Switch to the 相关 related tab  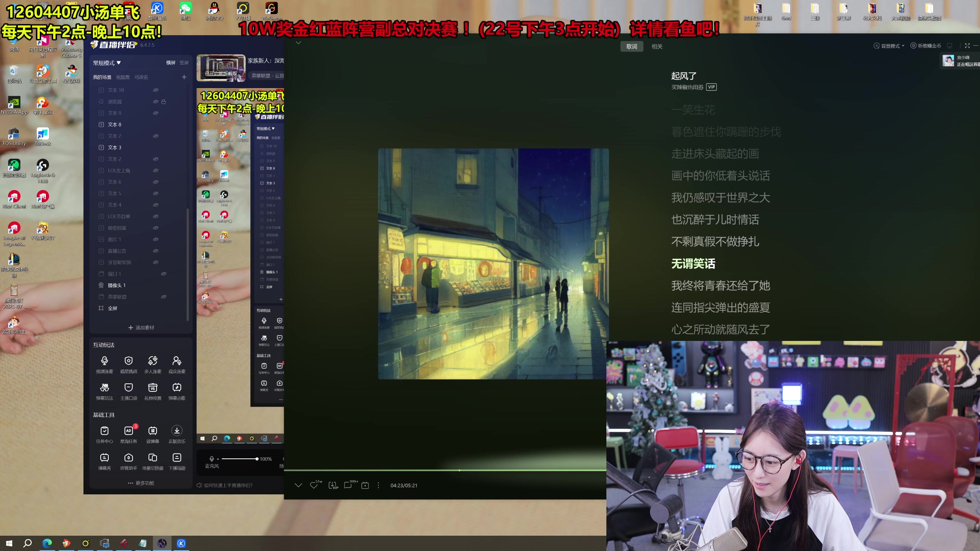pos(657,46)
